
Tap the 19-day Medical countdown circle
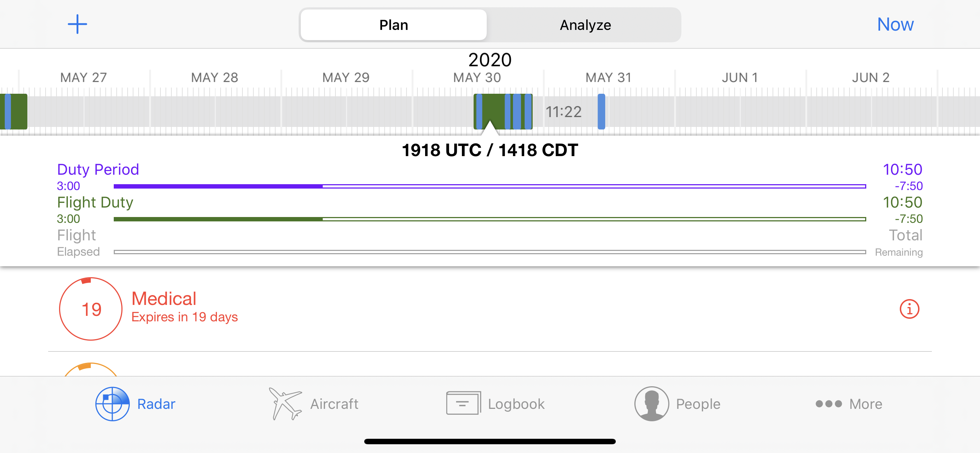(x=91, y=309)
